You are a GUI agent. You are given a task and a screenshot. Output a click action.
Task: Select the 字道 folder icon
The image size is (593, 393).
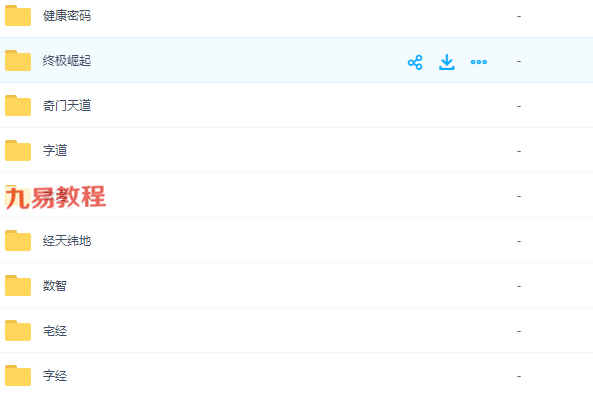(18, 151)
